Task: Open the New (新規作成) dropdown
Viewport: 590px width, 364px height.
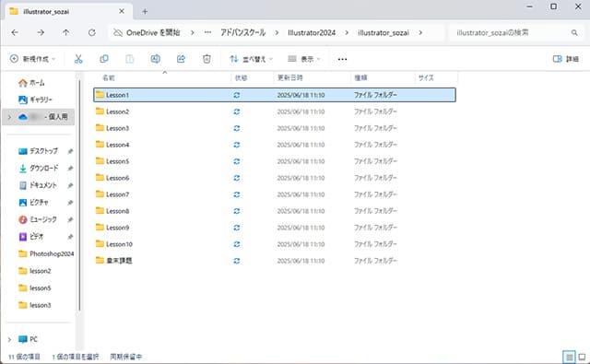Action: (33, 59)
